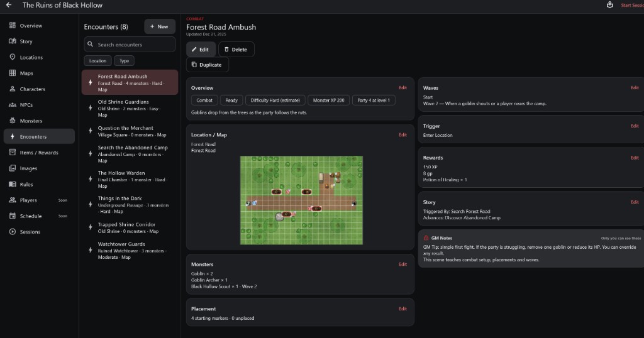The image size is (644, 338).
Task: Navigate to Monsters section label
Action: pos(31,121)
